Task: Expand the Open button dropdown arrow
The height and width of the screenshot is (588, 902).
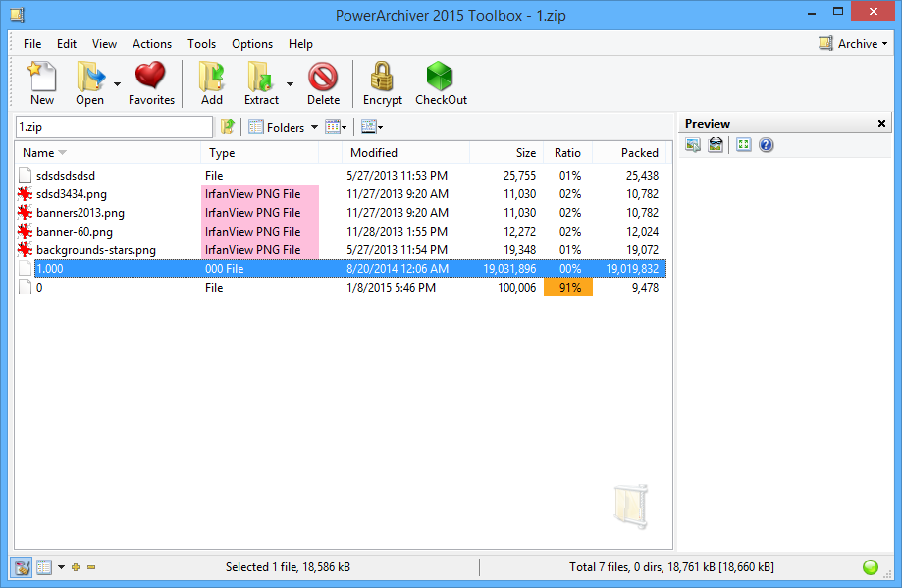Action: click(x=118, y=84)
